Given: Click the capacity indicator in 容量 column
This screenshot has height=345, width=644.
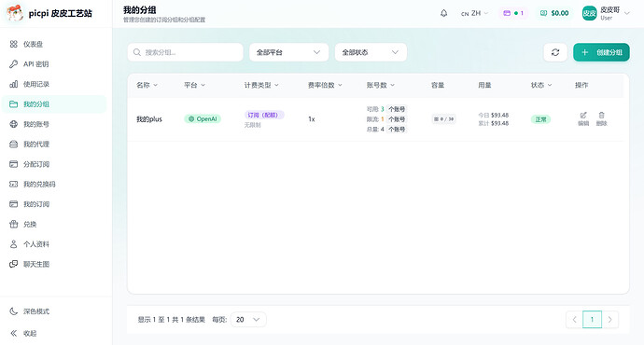Looking at the screenshot, I should (x=443, y=119).
